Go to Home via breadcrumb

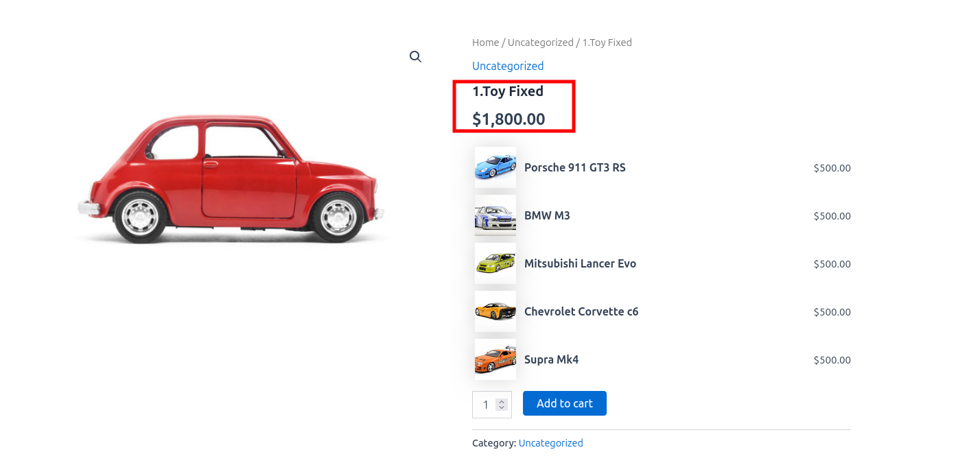[x=485, y=43]
